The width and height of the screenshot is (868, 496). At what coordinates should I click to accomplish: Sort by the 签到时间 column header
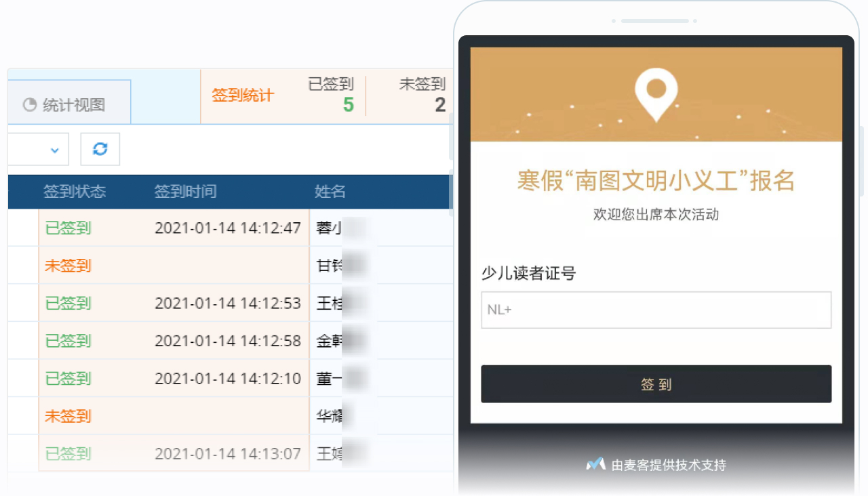[185, 192]
